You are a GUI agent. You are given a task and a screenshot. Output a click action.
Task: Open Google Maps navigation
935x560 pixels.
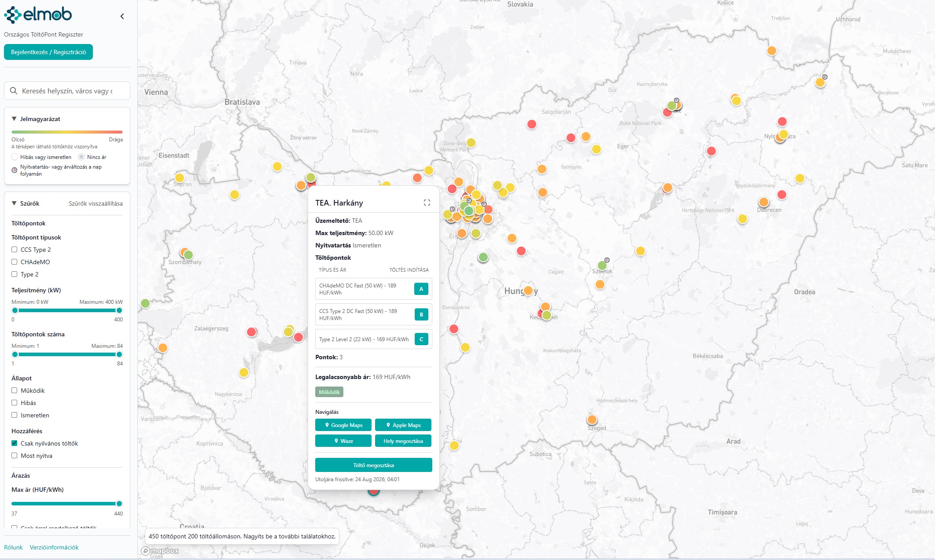click(343, 425)
